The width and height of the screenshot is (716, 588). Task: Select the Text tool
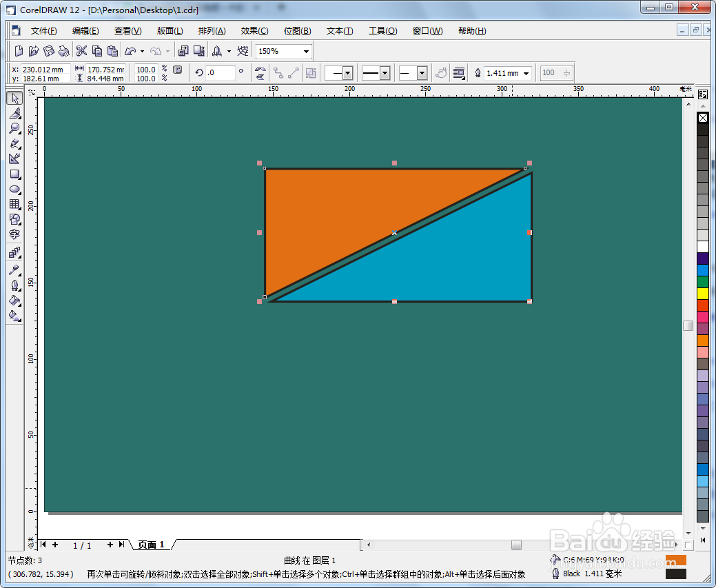[14, 234]
